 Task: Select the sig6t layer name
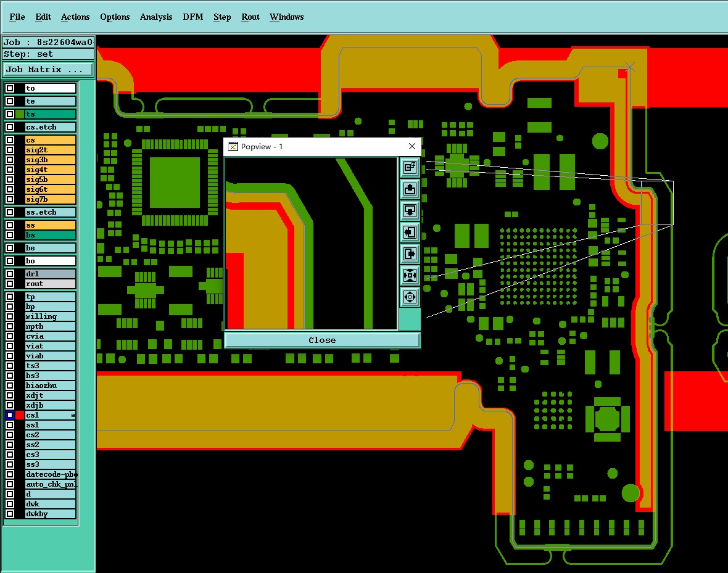50,189
